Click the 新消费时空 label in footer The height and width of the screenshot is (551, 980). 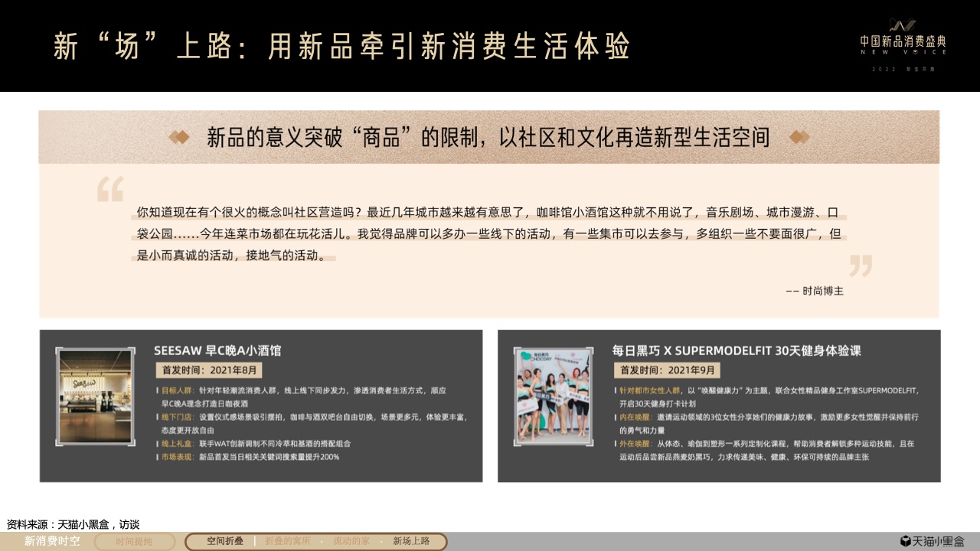click(x=51, y=542)
